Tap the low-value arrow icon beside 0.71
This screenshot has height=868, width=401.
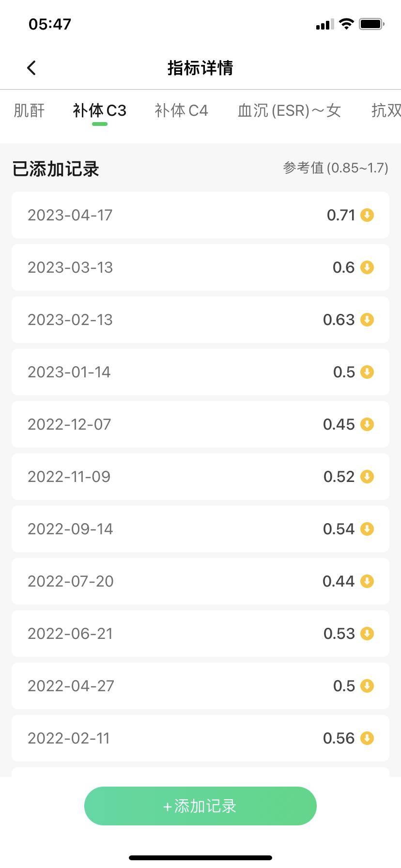point(367,215)
